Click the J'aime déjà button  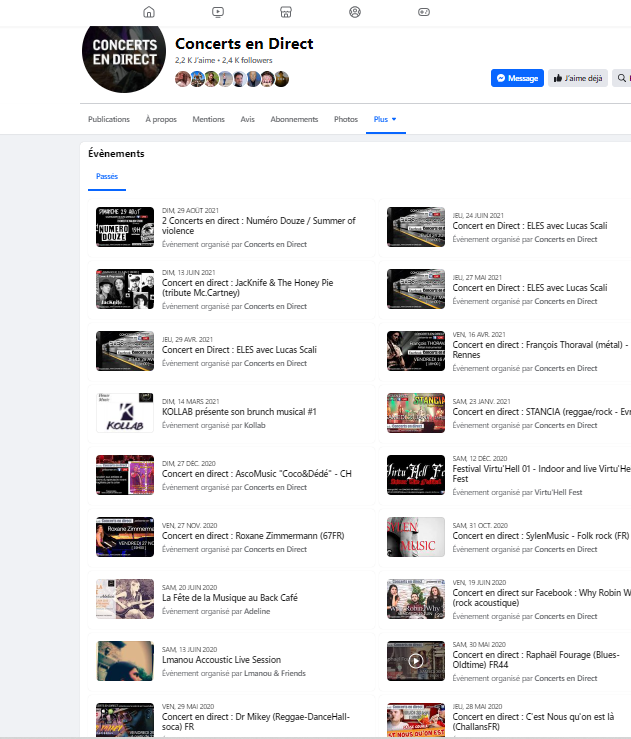point(578,78)
